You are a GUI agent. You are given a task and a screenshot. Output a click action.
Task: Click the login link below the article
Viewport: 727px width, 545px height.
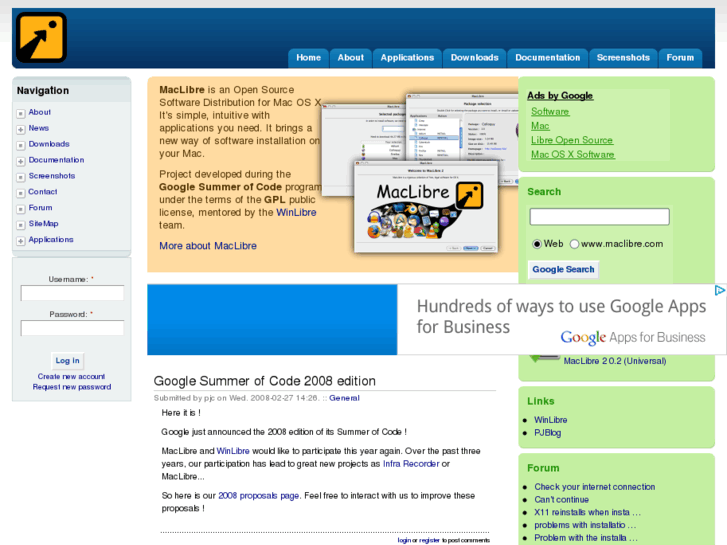point(404,540)
